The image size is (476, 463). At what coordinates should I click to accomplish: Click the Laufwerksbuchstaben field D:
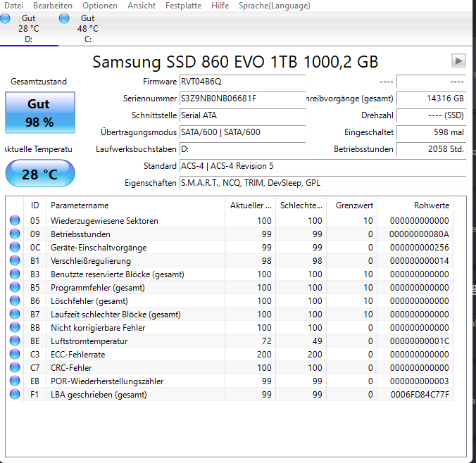click(242, 149)
